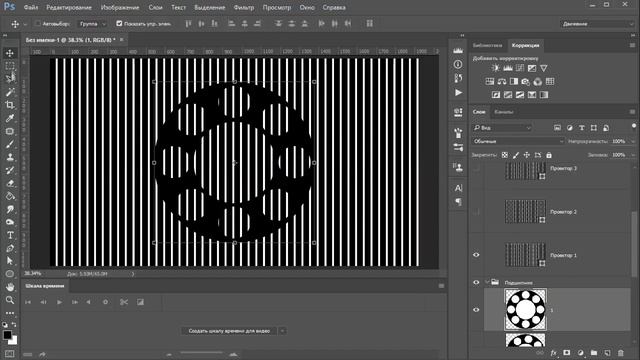Open the Группа auto-select dropdown
The width and height of the screenshot is (640, 360).
92,24
